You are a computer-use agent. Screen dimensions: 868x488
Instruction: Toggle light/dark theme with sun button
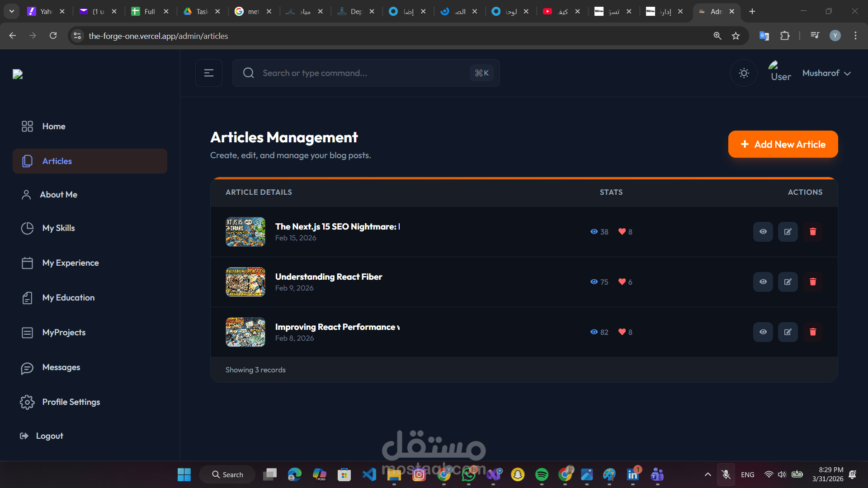[x=744, y=73]
